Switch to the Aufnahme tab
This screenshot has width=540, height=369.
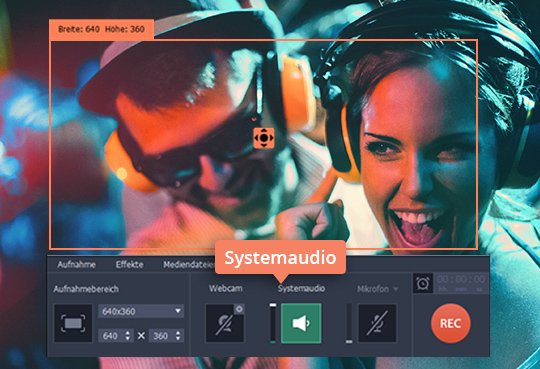[76, 265]
